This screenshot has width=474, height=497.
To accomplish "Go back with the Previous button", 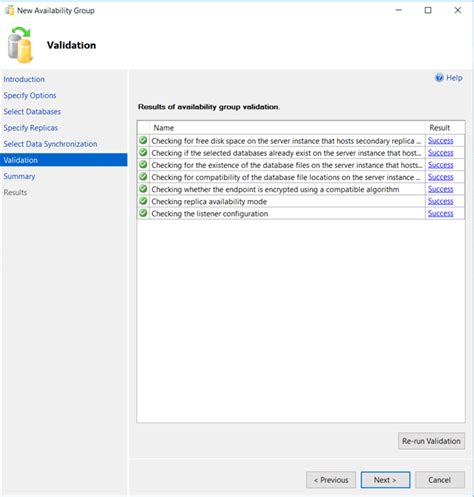I will click(x=331, y=480).
